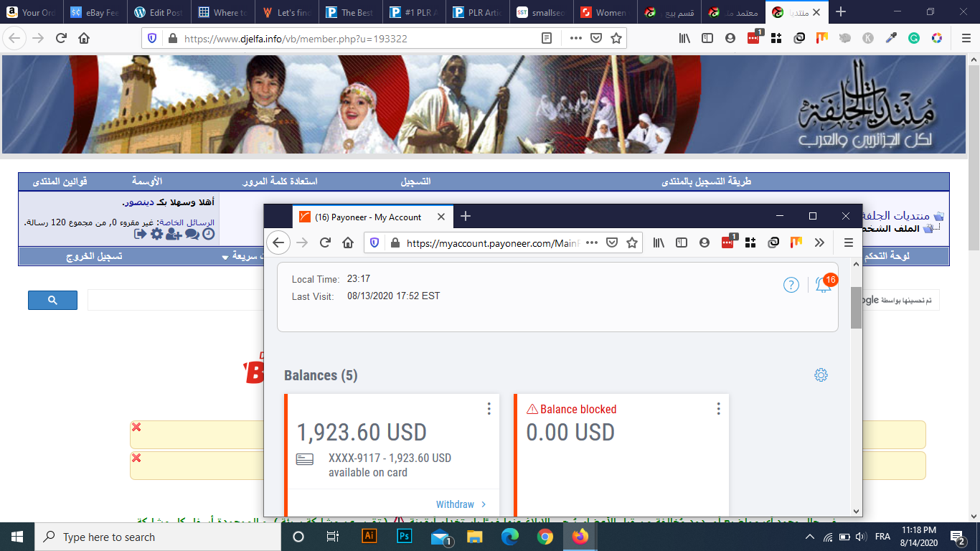Open Grammarly extension in main toolbar
The image size is (980, 551).
tap(913, 39)
